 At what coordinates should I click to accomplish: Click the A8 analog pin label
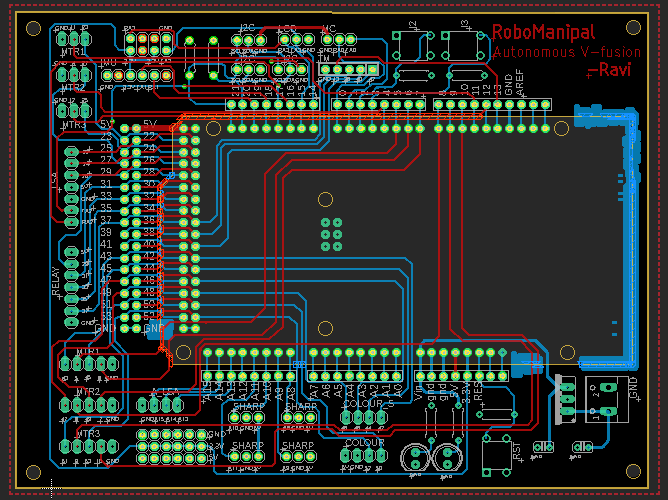pyautogui.click(x=291, y=392)
